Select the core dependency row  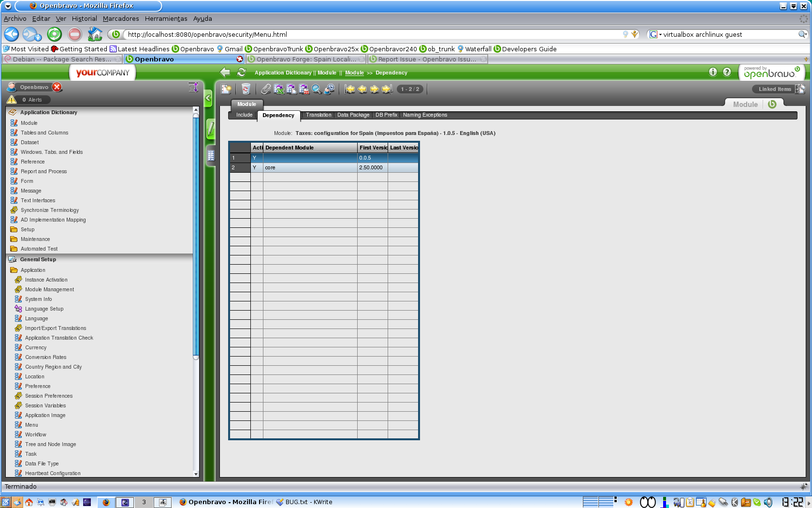(x=309, y=167)
